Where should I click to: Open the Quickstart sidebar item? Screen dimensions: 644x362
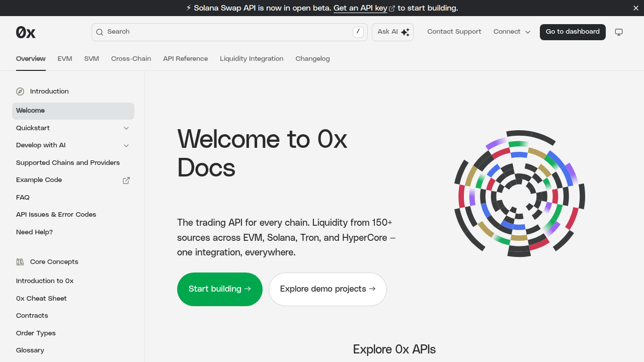[73, 128]
